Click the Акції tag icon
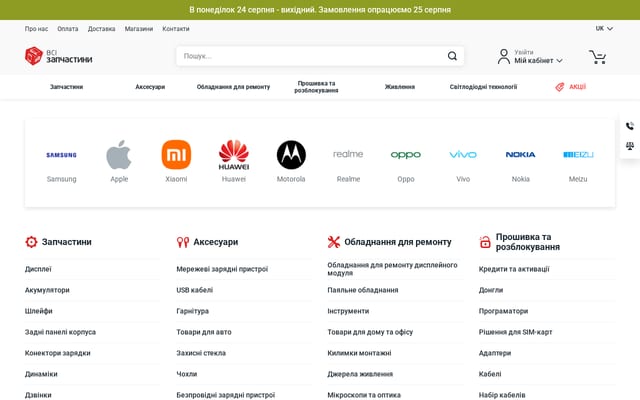Screen dimensions: 640x400 pos(560,87)
